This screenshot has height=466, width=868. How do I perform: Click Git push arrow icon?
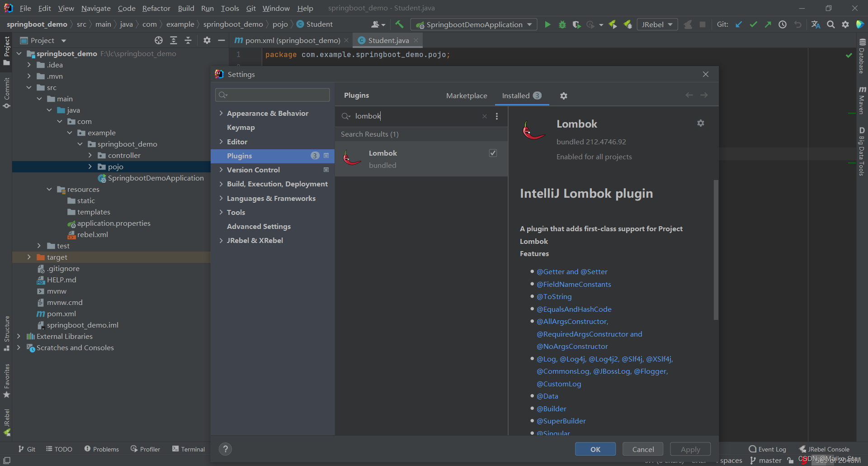coord(768,24)
